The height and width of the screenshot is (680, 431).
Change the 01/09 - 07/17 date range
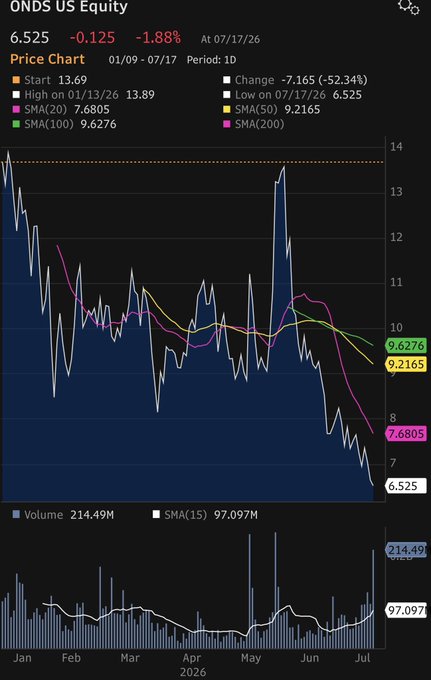pos(143,60)
